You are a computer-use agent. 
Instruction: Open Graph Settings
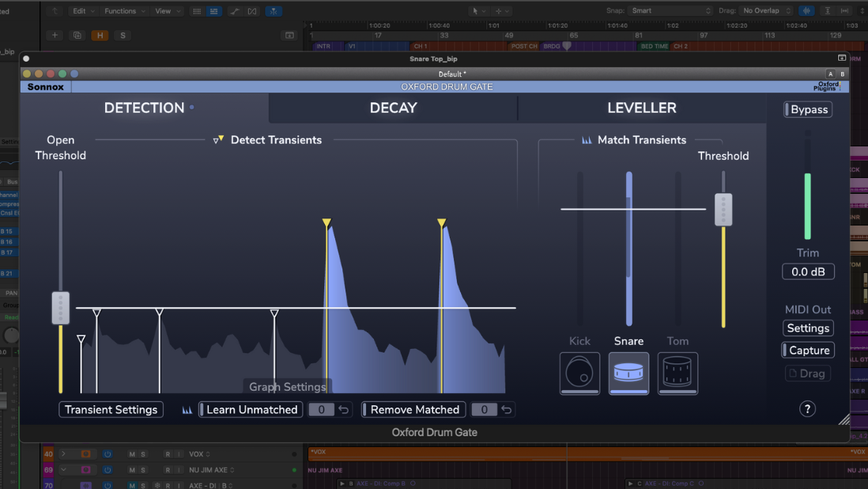tap(287, 387)
